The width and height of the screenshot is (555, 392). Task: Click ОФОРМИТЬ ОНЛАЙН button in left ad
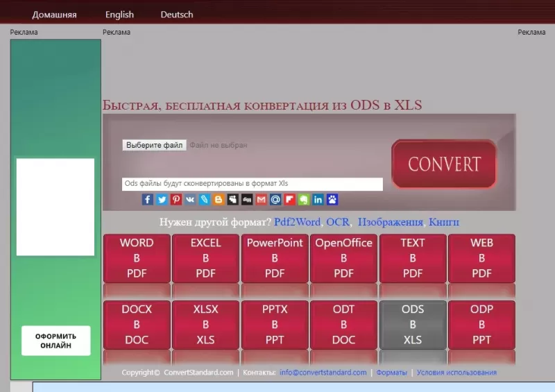tap(56, 341)
